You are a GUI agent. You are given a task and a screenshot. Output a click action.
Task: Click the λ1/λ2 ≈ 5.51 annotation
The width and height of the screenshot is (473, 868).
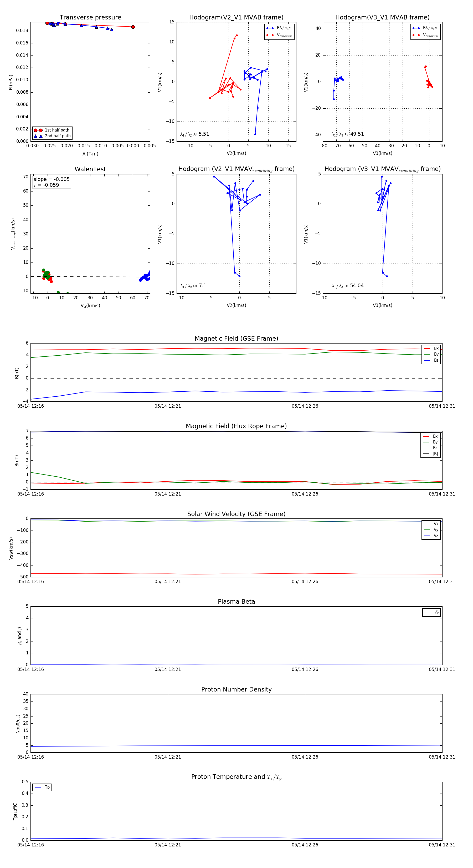pos(194,134)
